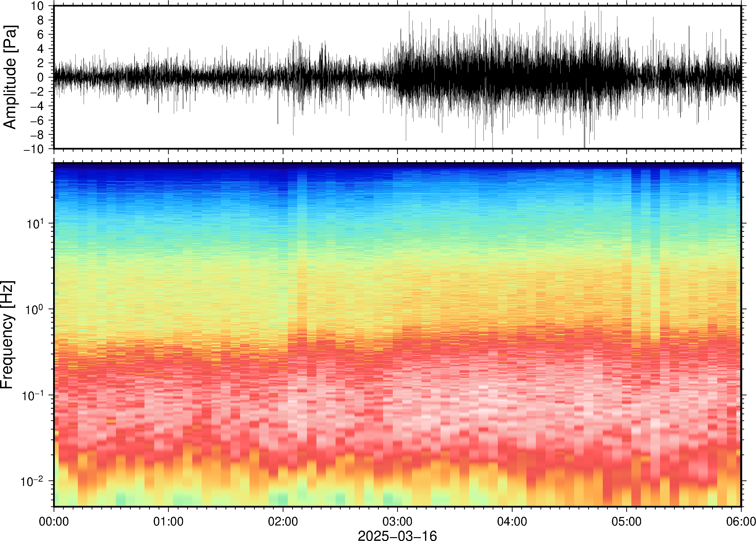Image resolution: width=756 pixels, height=541 pixels.
Task: Click the amplitude tick label '-6'
Action: [37, 121]
